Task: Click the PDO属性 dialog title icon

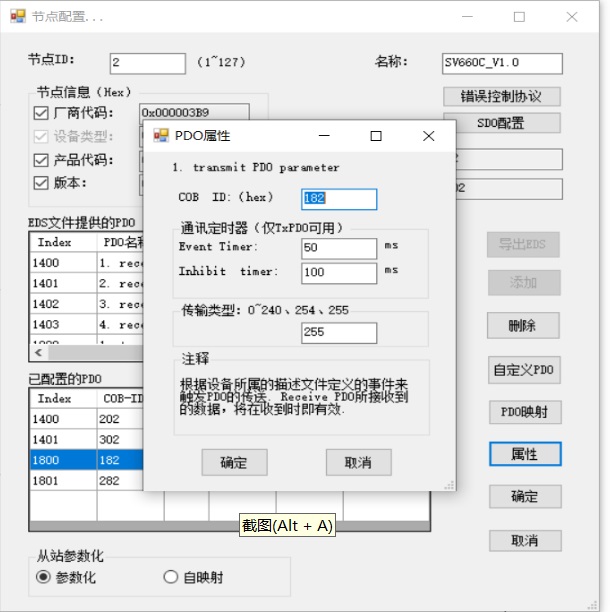Action: tap(160, 136)
